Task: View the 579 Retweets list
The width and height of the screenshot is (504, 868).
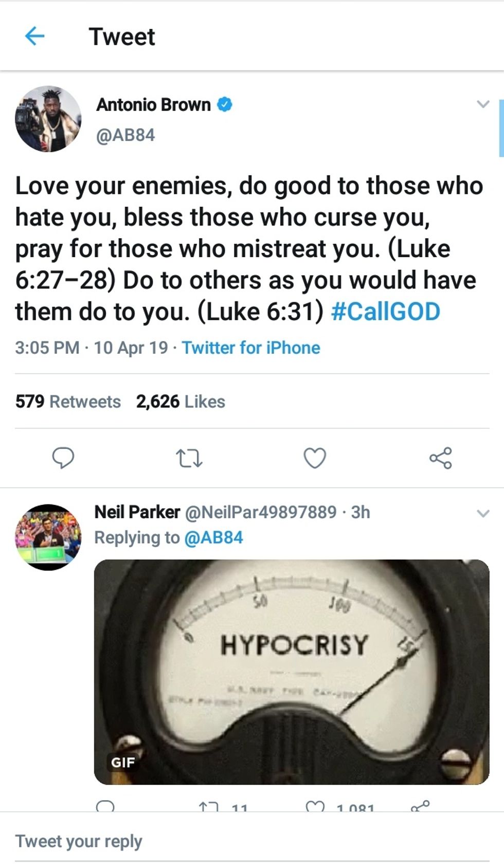Action: click(x=68, y=402)
